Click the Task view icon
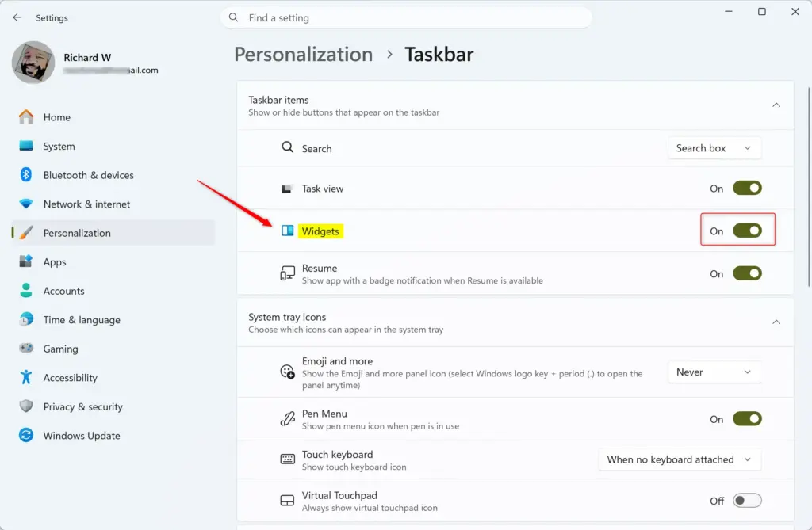 click(287, 189)
